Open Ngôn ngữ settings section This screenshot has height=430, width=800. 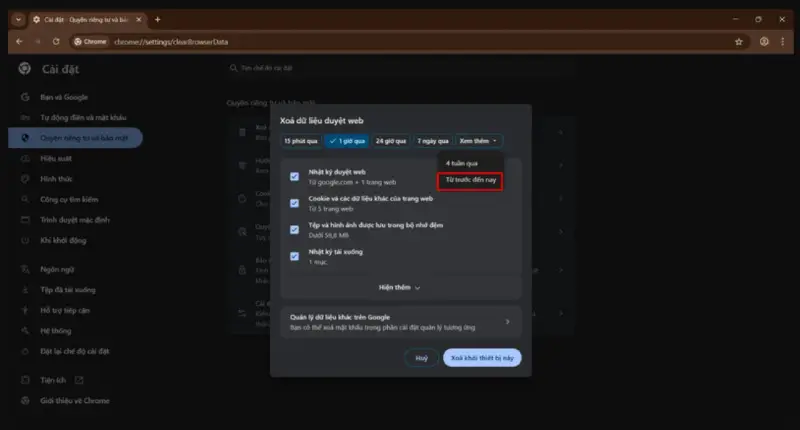tap(57, 269)
